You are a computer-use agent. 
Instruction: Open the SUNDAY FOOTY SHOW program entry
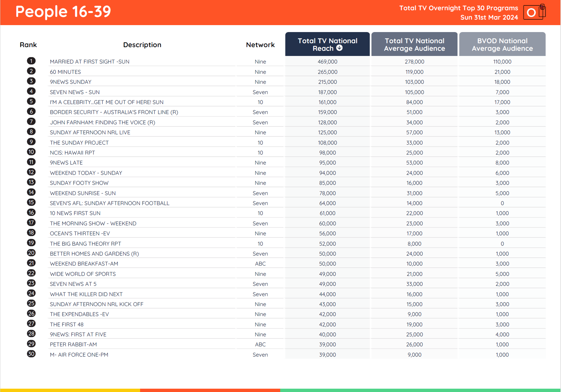click(79, 183)
